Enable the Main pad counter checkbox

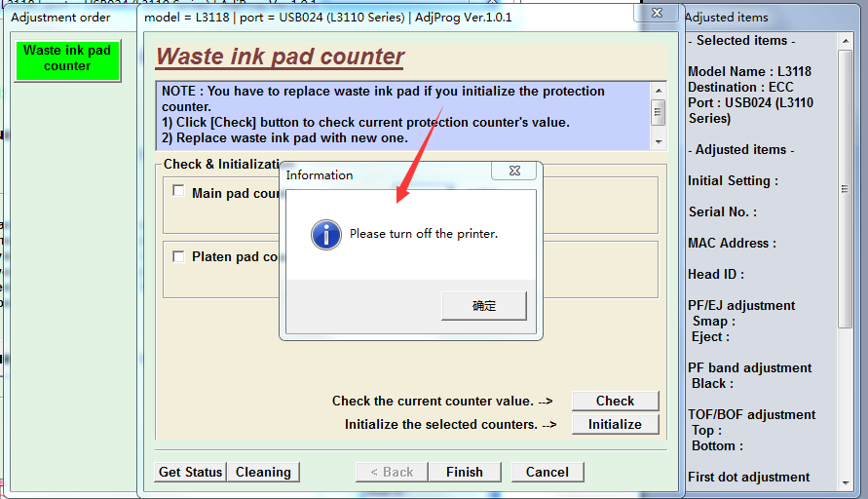tap(178, 190)
